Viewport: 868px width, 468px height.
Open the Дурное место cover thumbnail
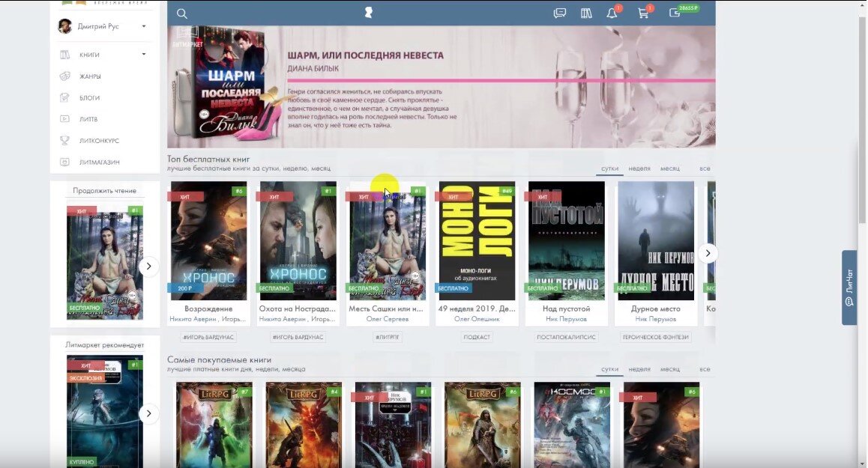coord(655,240)
